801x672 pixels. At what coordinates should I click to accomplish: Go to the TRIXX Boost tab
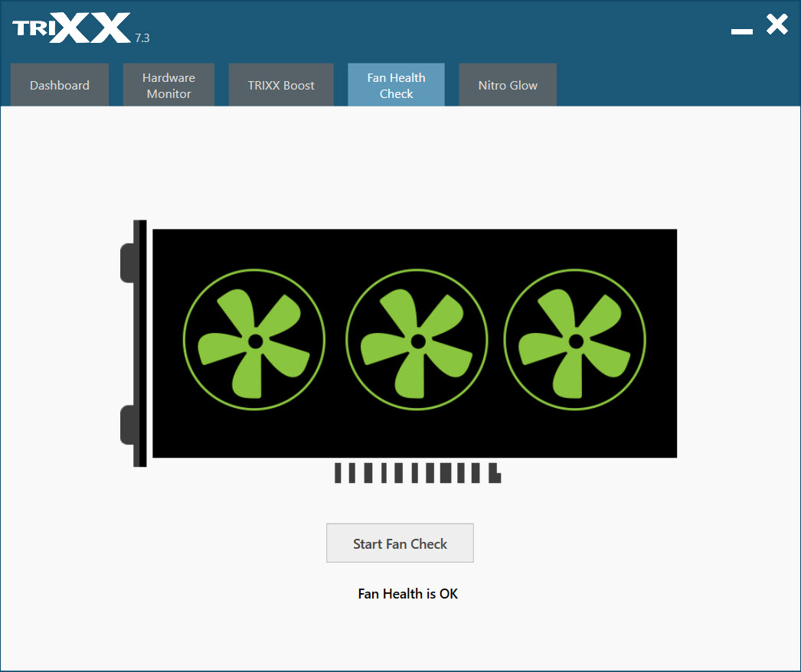click(281, 85)
